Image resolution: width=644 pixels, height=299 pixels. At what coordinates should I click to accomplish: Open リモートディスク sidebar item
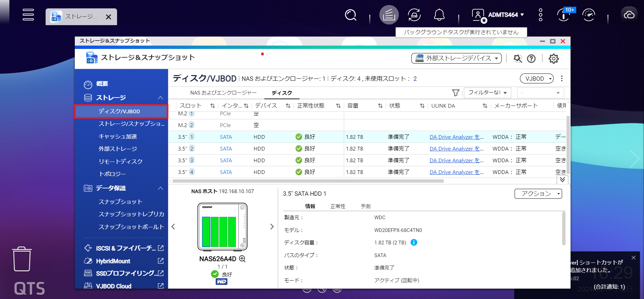tap(120, 161)
